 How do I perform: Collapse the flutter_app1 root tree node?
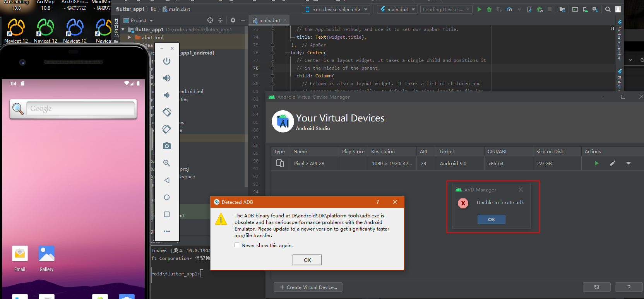(123, 29)
